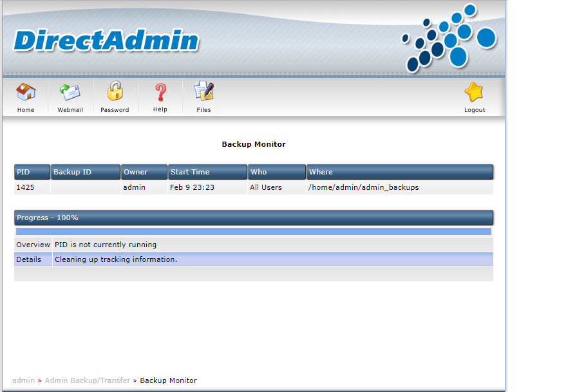Open the Home house icon
Screen dimensions: 586x392
tap(26, 92)
